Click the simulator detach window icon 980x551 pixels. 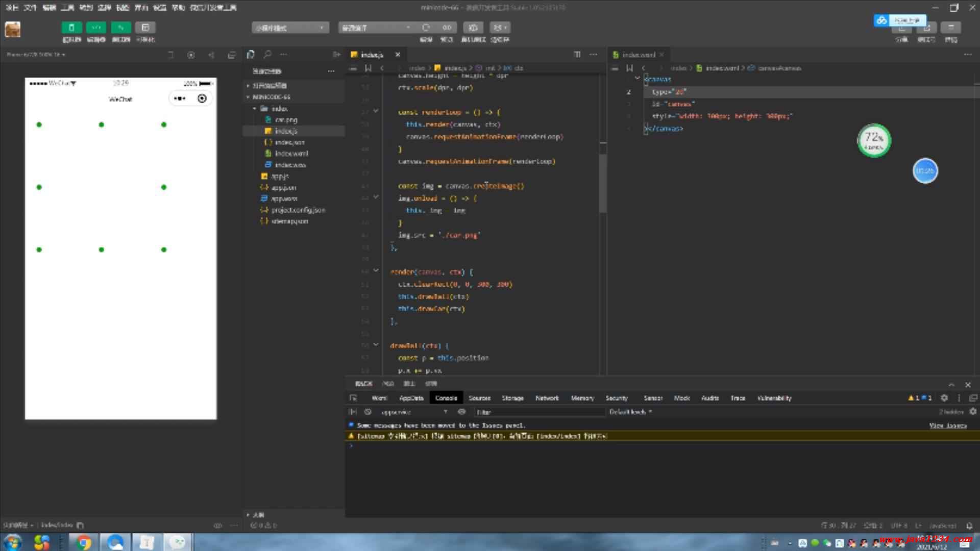(232, 55)
